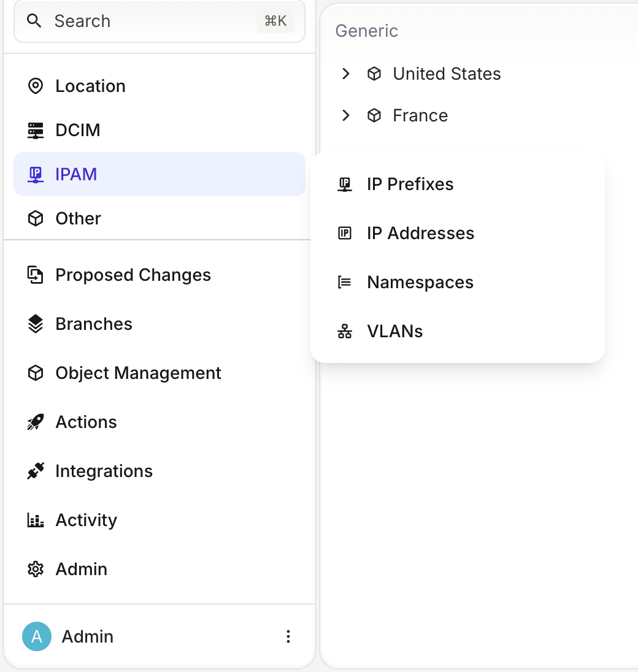Click the ⌘K shortcut badge

coord(275,21)
